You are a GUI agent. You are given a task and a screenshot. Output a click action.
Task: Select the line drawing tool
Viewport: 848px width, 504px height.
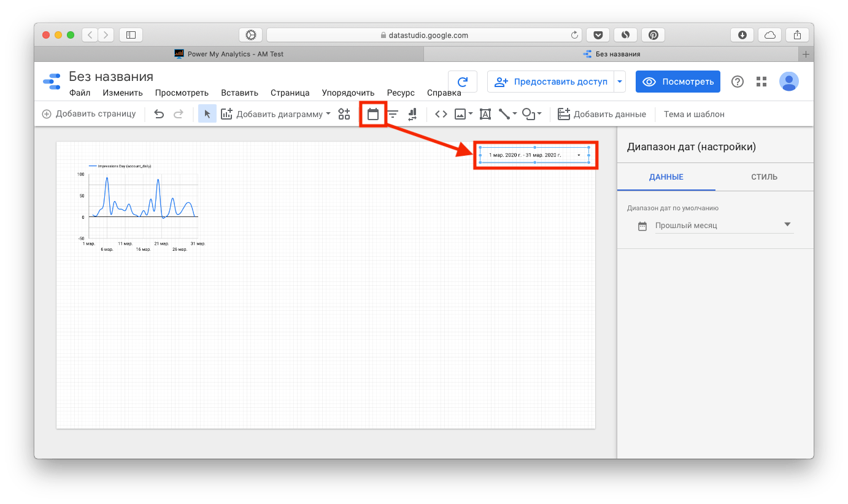point(504,114)
